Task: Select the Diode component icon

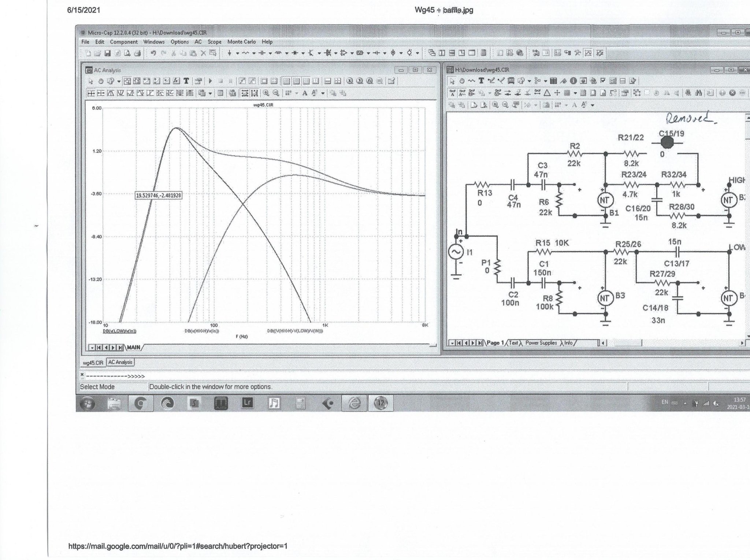Action: click(295, 53)
